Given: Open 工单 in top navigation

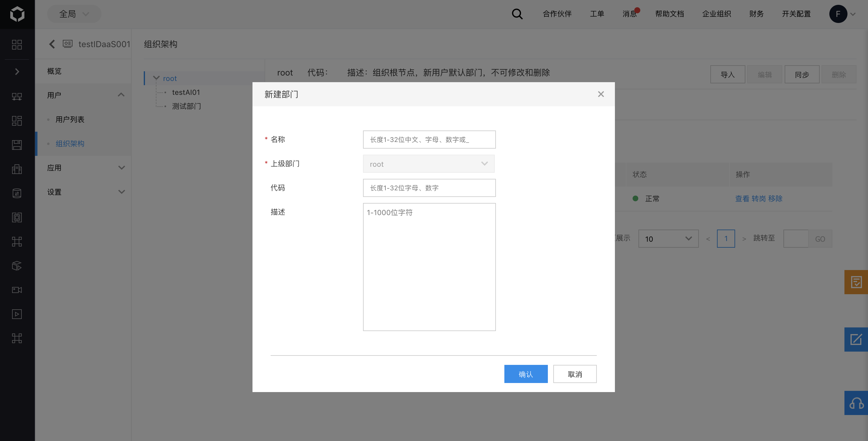Looking at the screenshot, I should pos(597,14).
